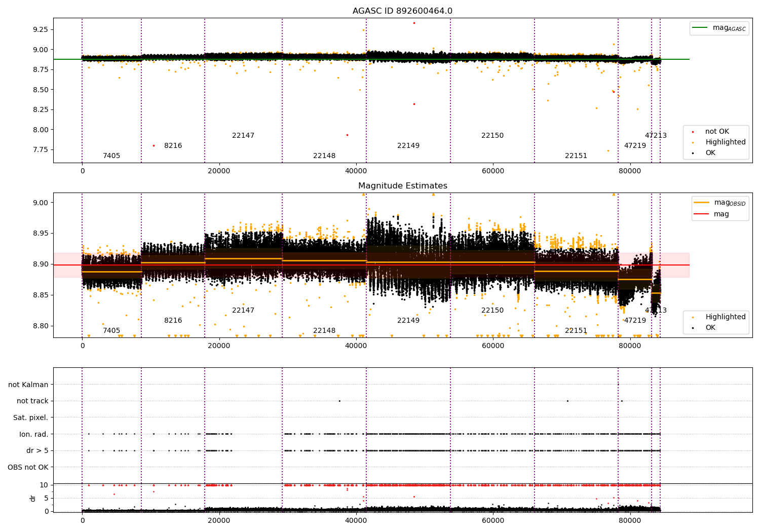
Task: Click the "Sat. pixel." row label
Action: (x=30, y=417)
